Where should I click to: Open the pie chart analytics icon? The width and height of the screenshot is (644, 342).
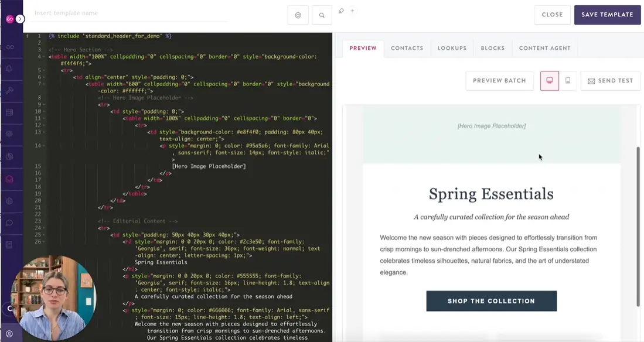(9, 156)
